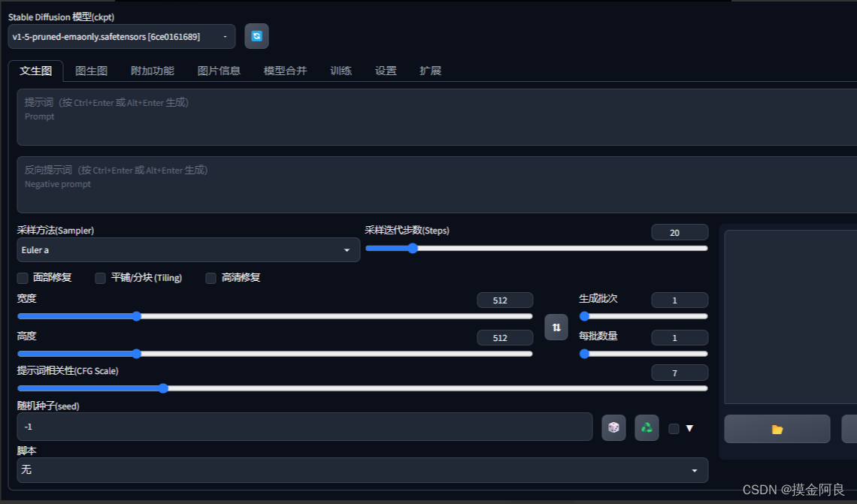Viewport: 857px width, 504px height.
Task: Click the CFG Scale number box showing 7
Action: tap(680, 373)
